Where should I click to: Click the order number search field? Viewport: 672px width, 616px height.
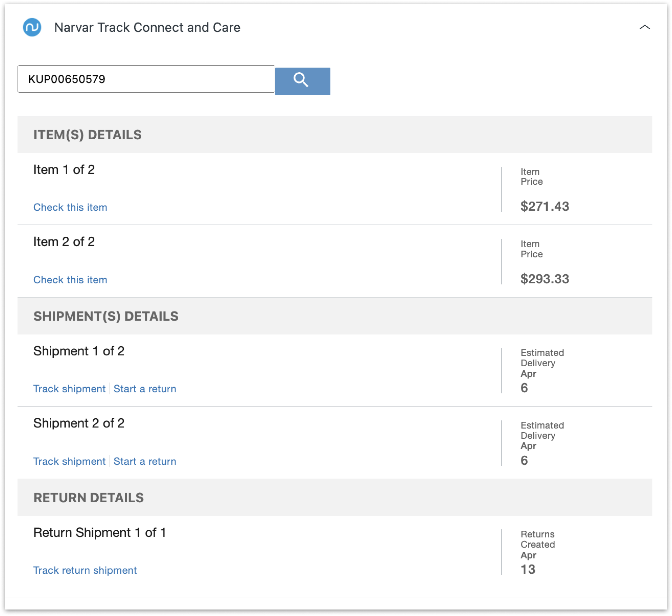point(146,79)
